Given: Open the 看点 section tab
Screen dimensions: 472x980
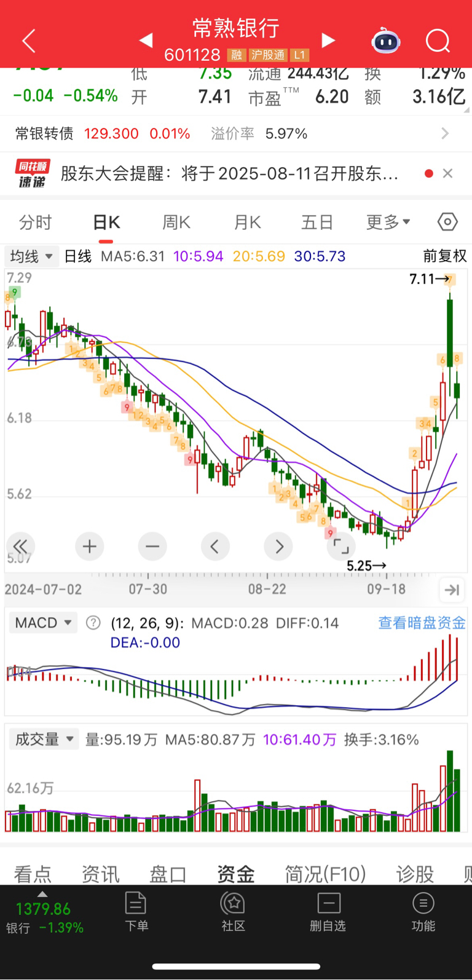Looking at the screenshot, I should point(33,873).
